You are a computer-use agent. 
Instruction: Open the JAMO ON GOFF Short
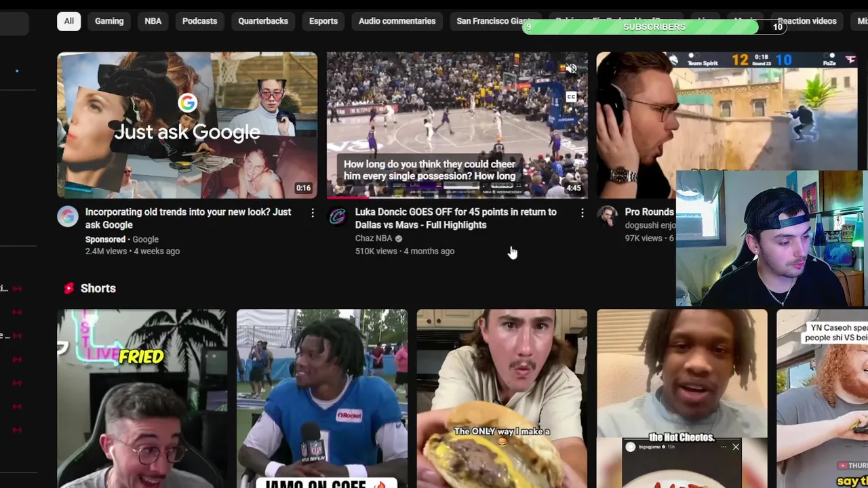322,399
